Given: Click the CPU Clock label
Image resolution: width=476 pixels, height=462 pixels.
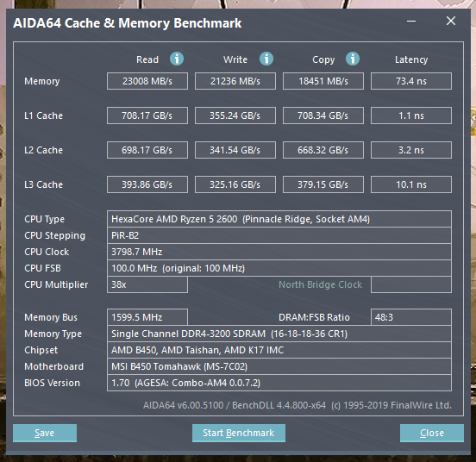Looking at the screenshot, I should (47, 252).
